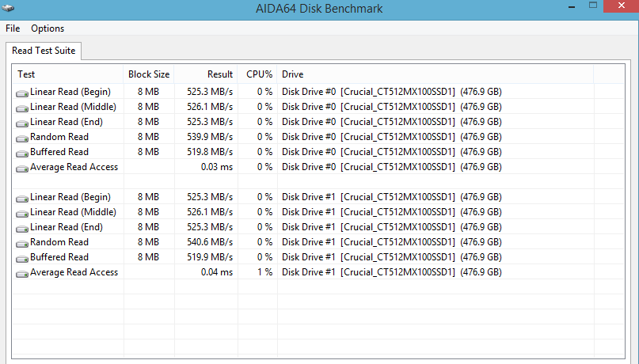Select the 540.6 MB/s Random Read result
This screenshot has width=639, height=364.
pos(210,242)
